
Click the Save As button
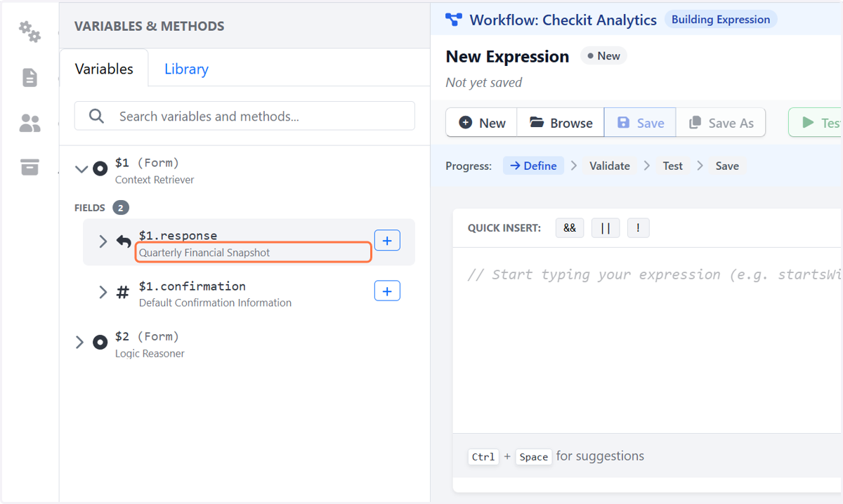(721, 123)
